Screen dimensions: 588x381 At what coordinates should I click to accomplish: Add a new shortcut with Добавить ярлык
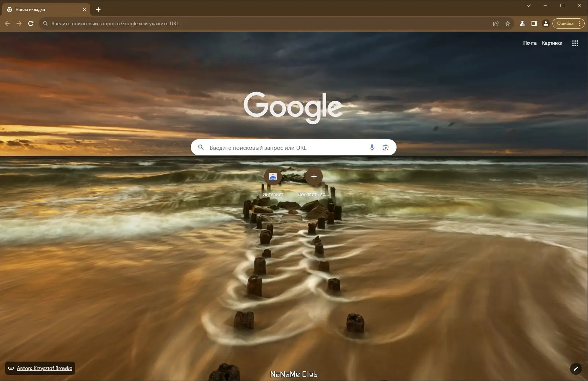coord(314,182)
